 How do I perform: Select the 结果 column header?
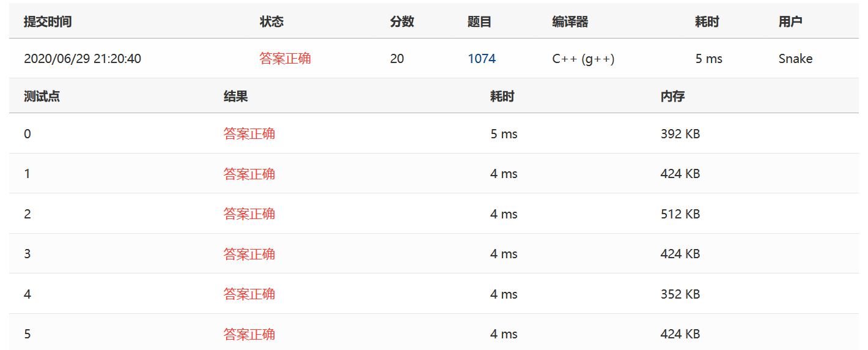click(236, 96)
